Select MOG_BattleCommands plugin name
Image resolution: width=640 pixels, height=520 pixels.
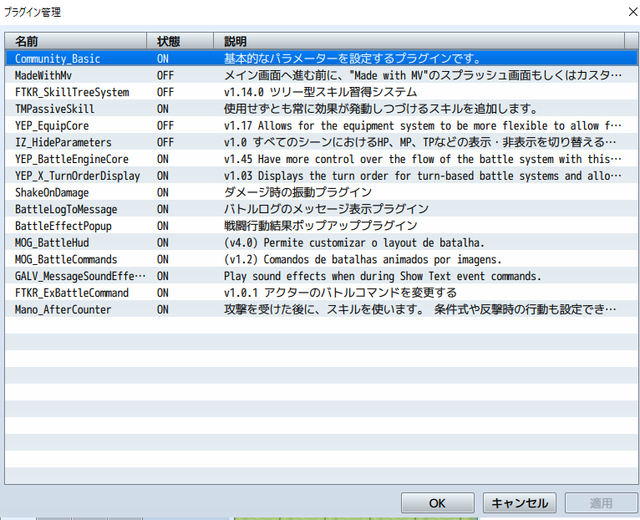point(66,260)
